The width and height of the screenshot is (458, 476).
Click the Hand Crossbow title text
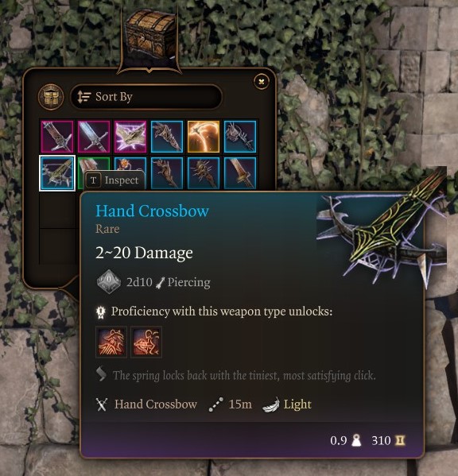pyautogui.click(x=152, y=211)
